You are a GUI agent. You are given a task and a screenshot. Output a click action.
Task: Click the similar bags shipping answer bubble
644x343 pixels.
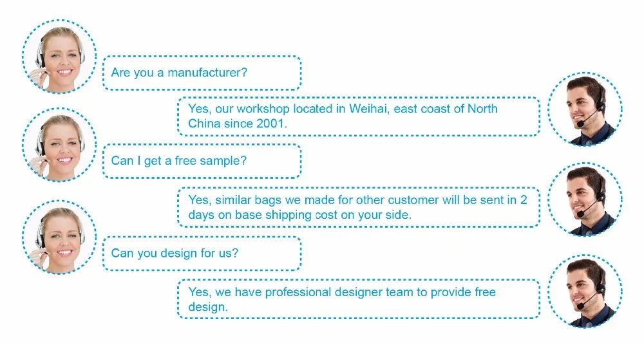359,207
